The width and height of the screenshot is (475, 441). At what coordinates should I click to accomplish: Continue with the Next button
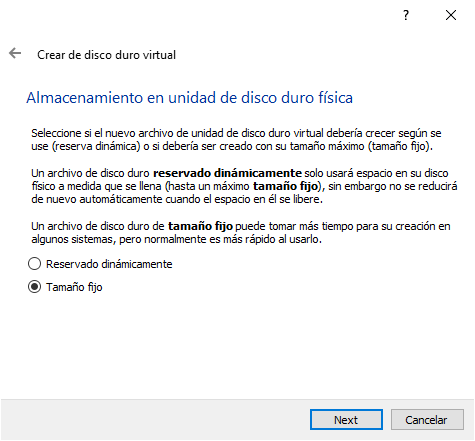point(346,420)
